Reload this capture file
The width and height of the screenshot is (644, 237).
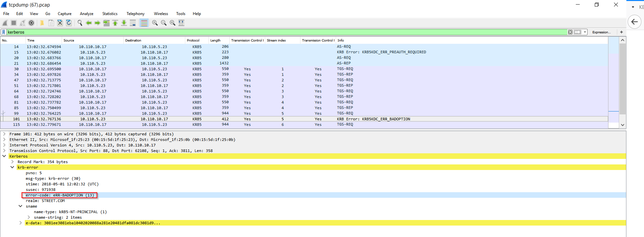[69, 23]
